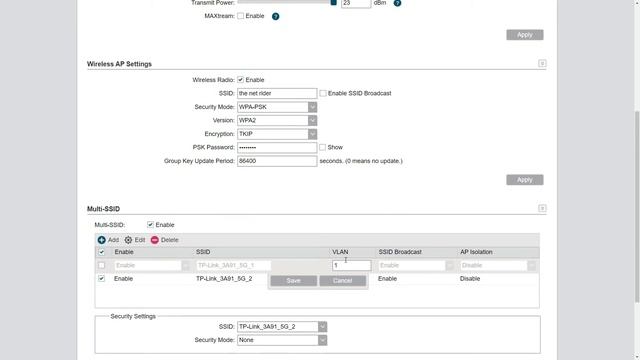Viewport: 640px width, 360px height.
Task: Click the AP Isolation column header
Action: click(476, 252)
